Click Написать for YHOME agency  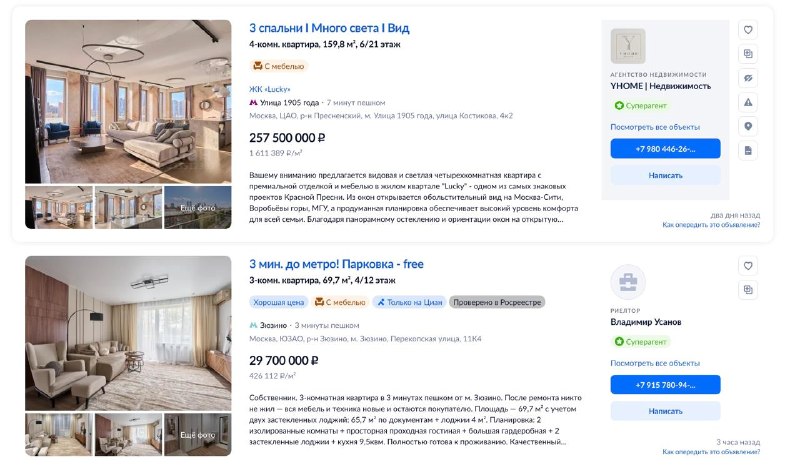pos(665,175)
